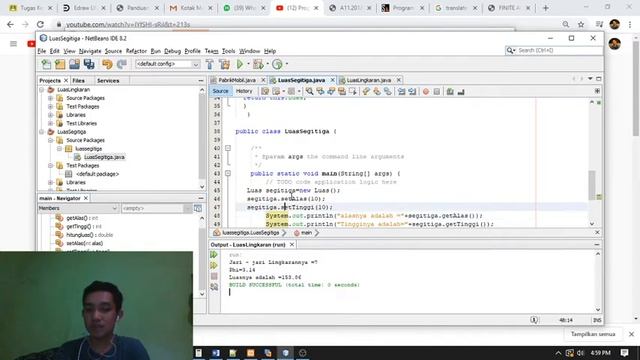Click the Chrome address bar URL
Viewport: 640px width, 360px height.
128,24
